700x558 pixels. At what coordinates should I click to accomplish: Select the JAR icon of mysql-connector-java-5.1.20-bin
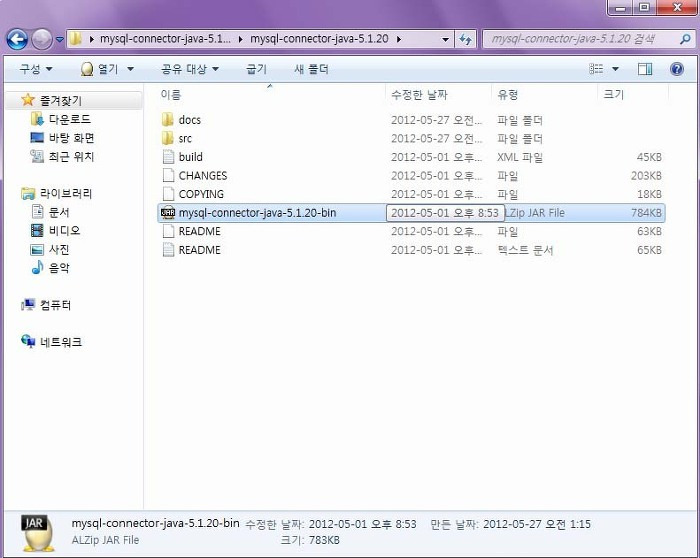click(168, 212)
